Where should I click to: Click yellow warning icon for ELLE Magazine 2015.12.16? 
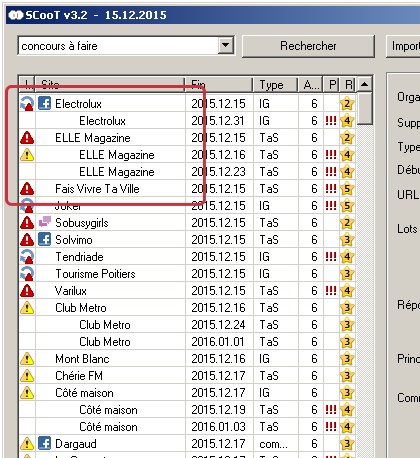tap(27, 155)
